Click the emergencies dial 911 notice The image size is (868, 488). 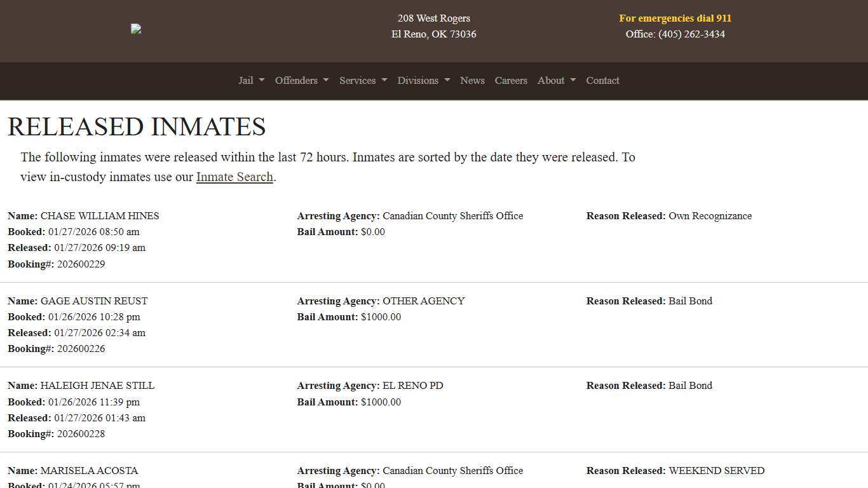pyautogui.click(x=675, y=18)
